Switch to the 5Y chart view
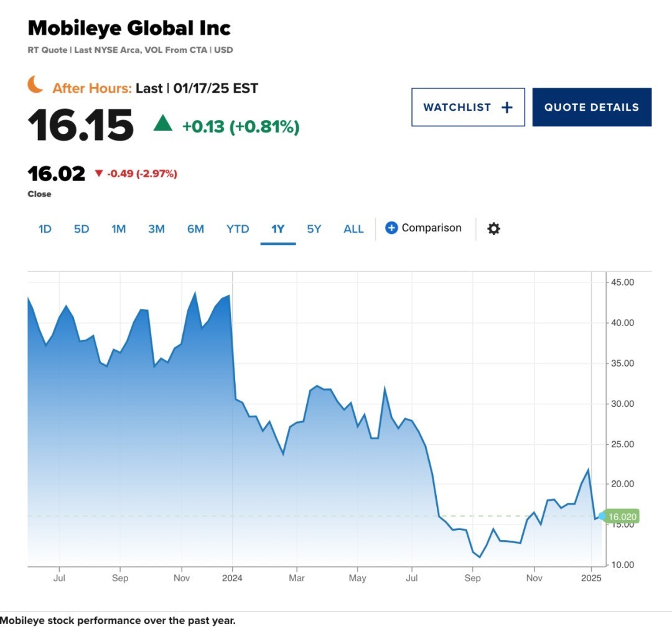 (x=314, y=229)
